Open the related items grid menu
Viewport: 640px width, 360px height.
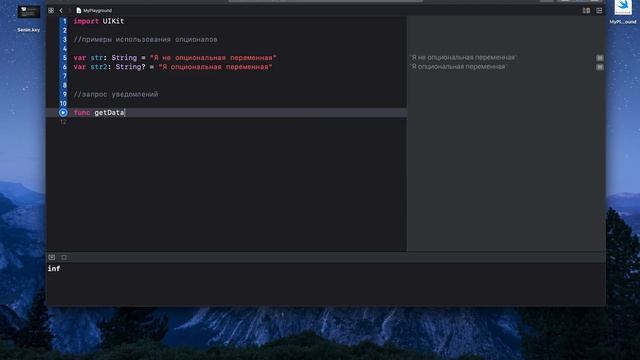pyautogui.click(x=51, y=11)
